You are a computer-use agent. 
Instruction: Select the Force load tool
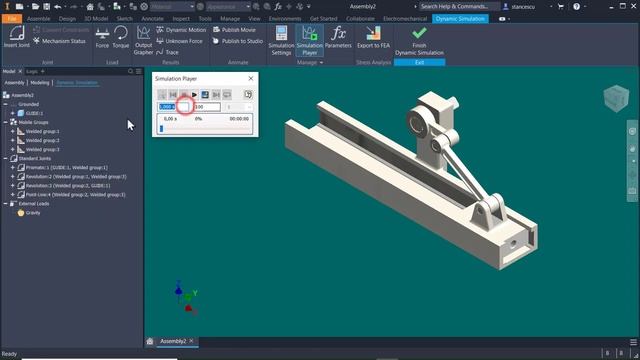(102, 37)
